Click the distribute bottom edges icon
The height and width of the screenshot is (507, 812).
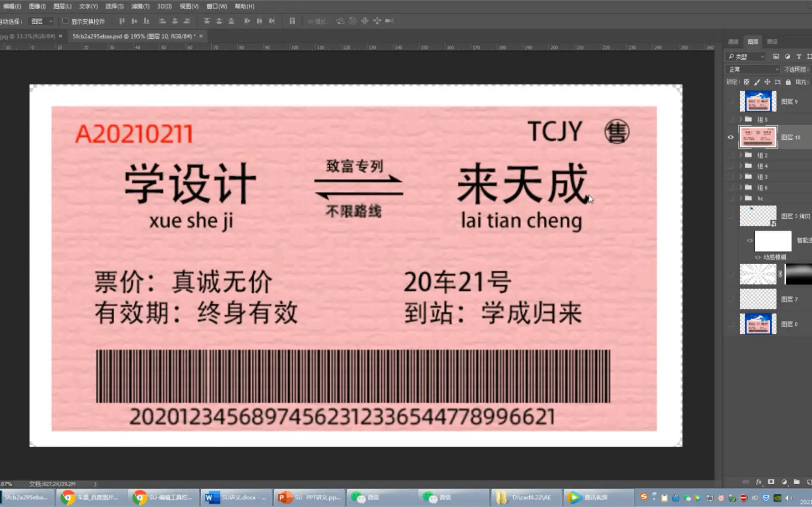click(231, 21)
